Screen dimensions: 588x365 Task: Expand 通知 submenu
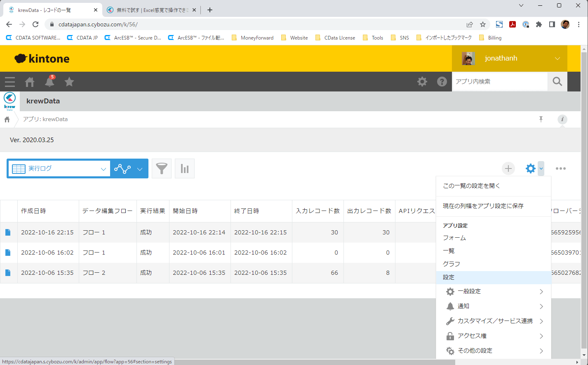(x=494, y=307)
